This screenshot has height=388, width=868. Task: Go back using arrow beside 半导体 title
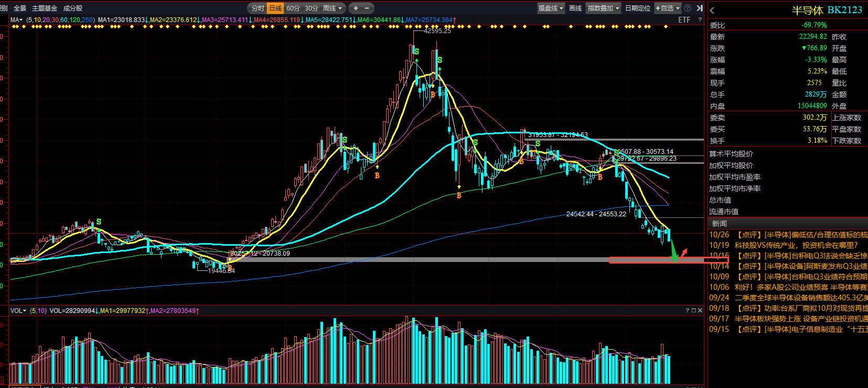tap(712, 10)
